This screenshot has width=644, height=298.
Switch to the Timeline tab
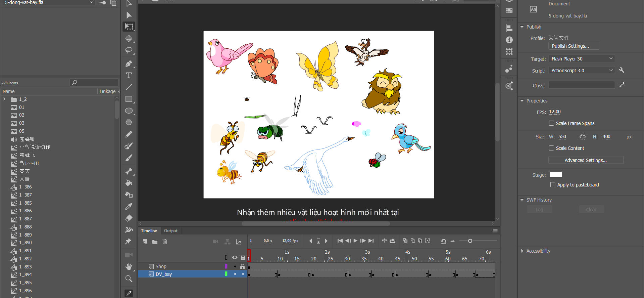[x=149, y=231]
